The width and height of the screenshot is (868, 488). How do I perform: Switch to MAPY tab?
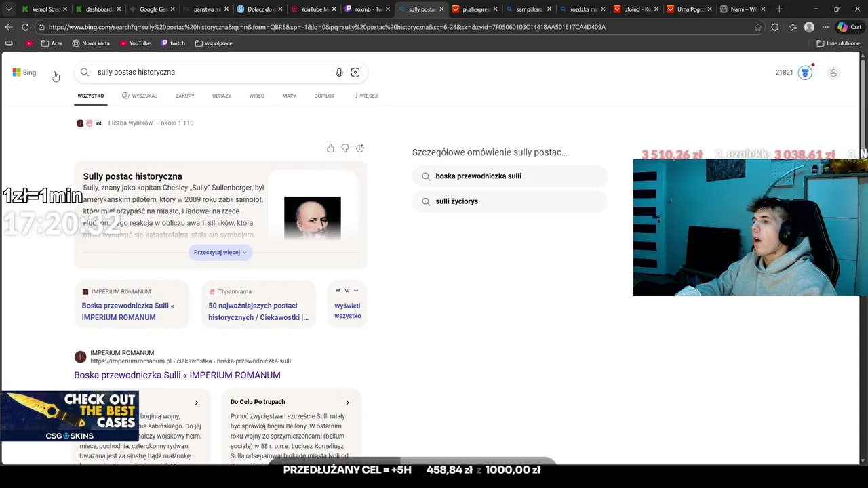[x=290, y=96]
